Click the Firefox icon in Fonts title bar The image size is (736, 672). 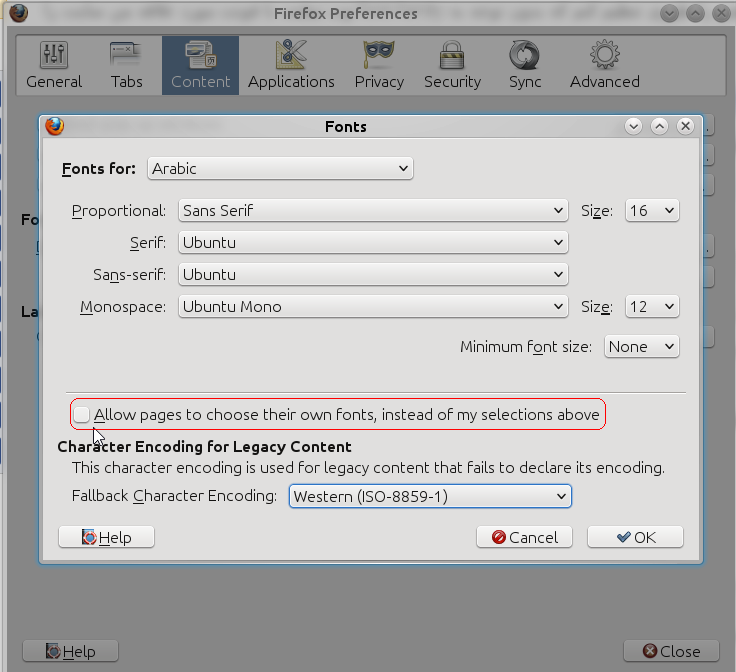click(54, 126)
